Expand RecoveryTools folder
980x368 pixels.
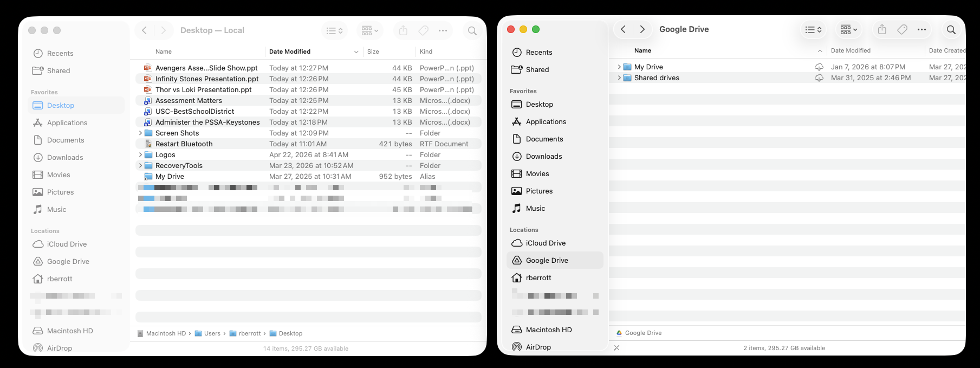click(140, 165)
